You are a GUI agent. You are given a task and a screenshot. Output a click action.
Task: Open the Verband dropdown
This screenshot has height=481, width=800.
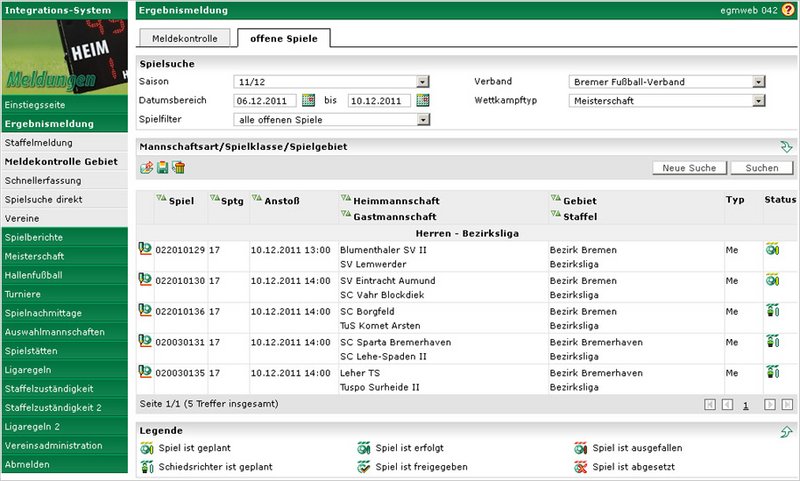point(759,82)
